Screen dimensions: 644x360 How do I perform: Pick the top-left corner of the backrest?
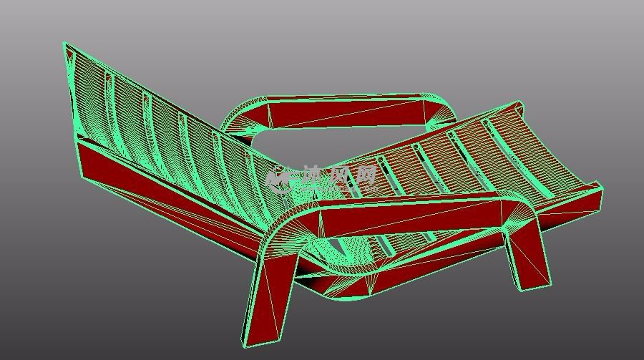point(67,47)
